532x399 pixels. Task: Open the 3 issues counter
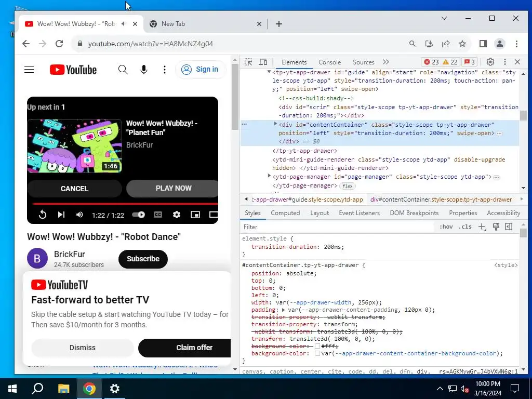point(470,62)
